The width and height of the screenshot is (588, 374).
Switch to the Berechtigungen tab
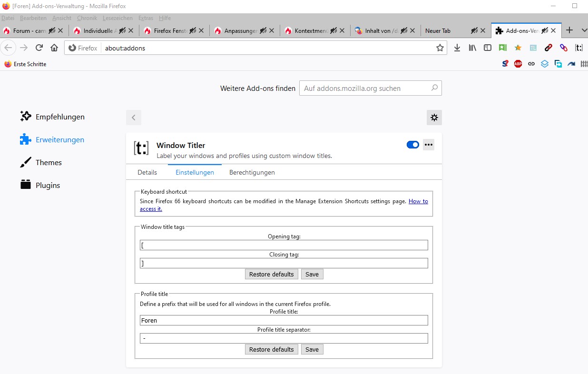(x=252, y=172)
